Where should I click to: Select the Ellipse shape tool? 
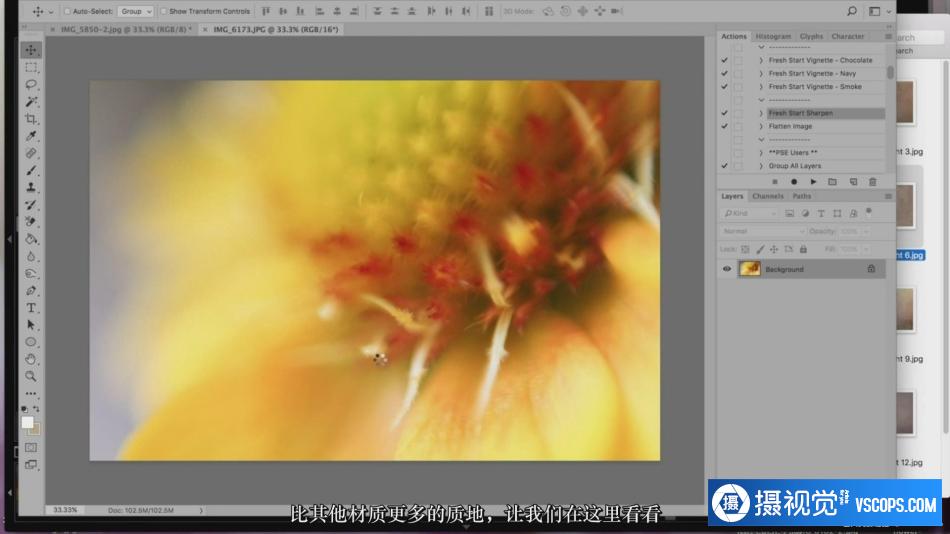tap(31, 342)
